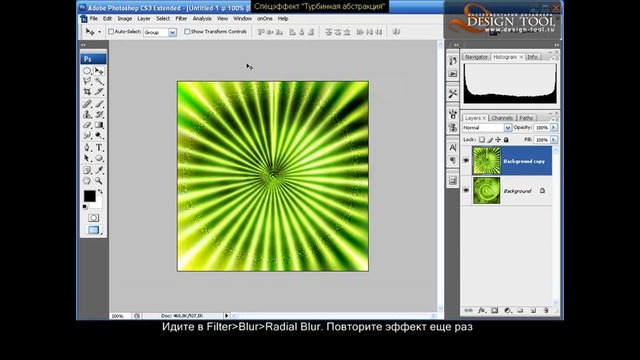Select the Gradient tool

pos(99,125)
